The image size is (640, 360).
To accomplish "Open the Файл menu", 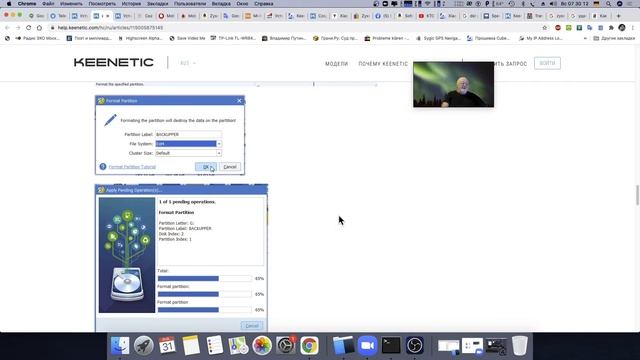I will pyautogui.click(x=48, y=4).
